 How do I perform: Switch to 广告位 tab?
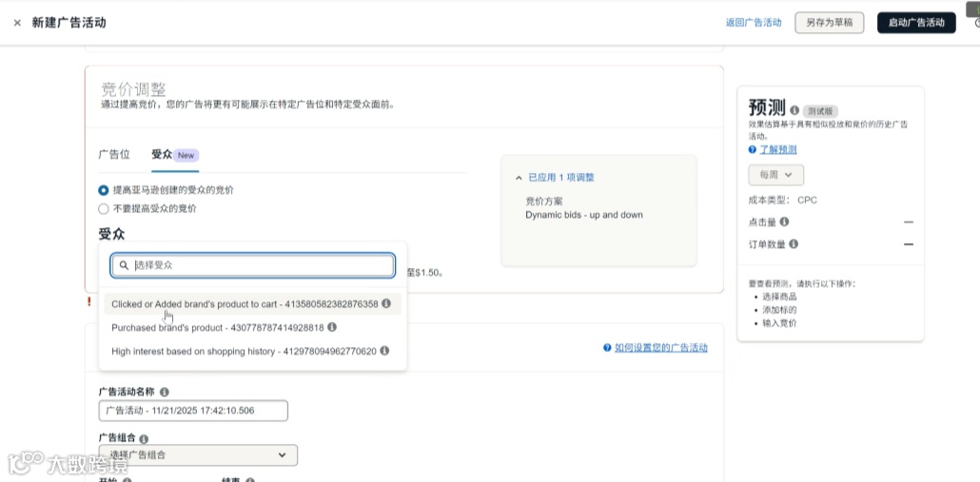[x=114, y=155]
